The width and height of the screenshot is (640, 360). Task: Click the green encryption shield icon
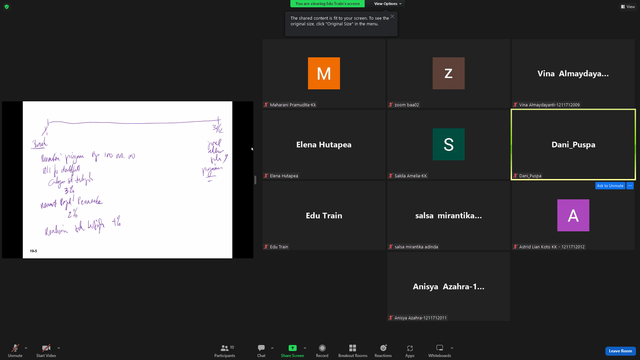7,7
